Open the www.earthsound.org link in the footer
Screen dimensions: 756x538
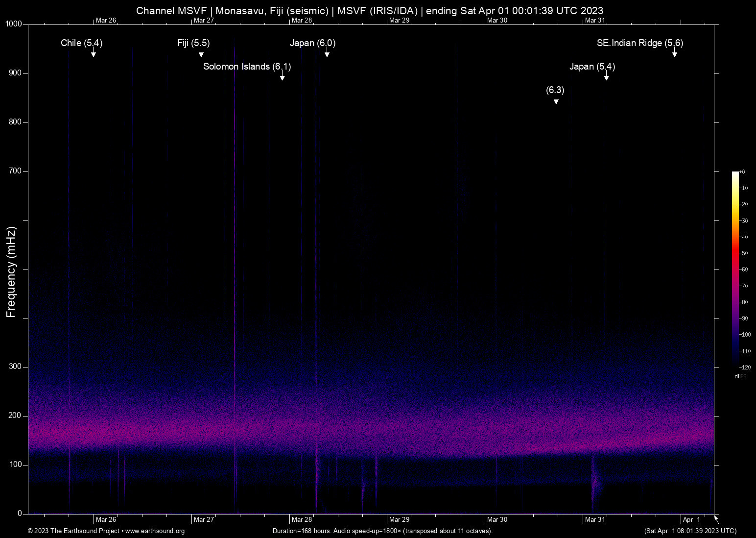(155, 531)
